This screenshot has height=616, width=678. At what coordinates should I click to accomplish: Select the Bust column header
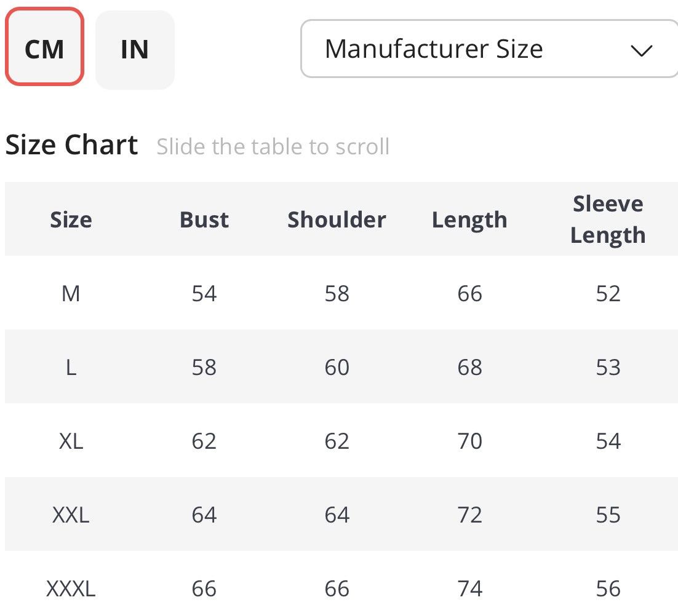click(204, 219)
